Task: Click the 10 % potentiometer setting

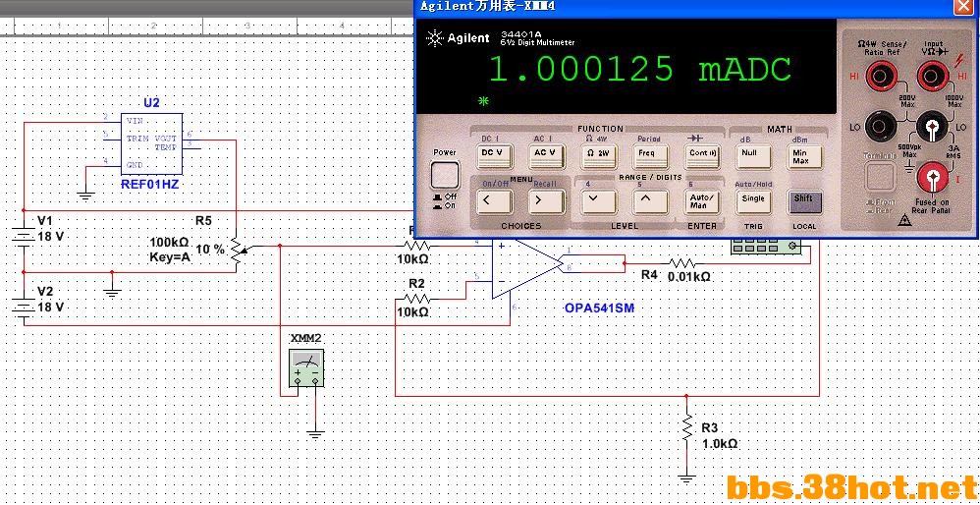Action: [210, 250]
